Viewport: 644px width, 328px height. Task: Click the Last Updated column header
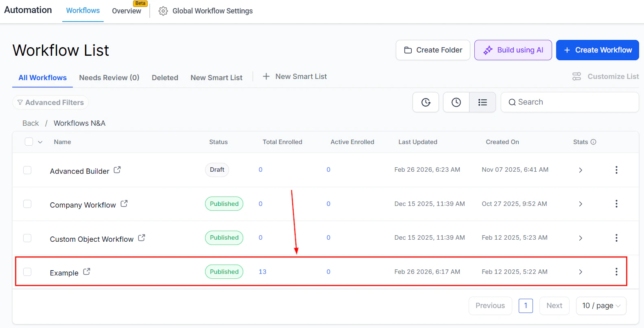[418, 142]
